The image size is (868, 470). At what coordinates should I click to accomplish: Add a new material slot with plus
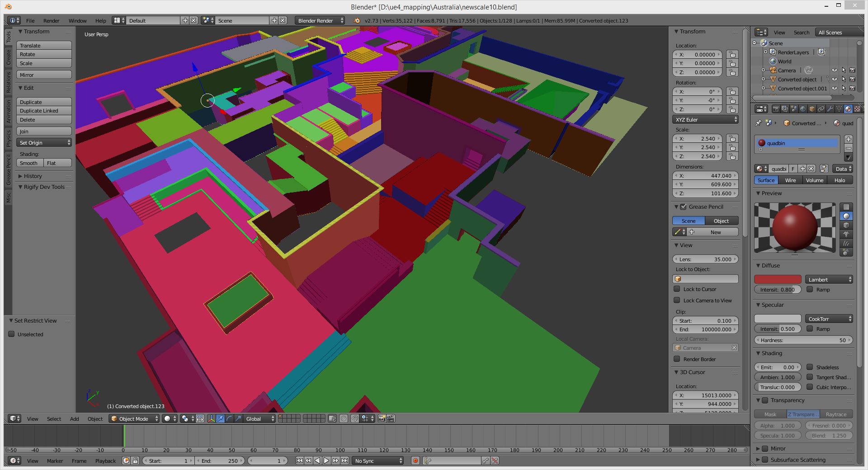point(848,139)
